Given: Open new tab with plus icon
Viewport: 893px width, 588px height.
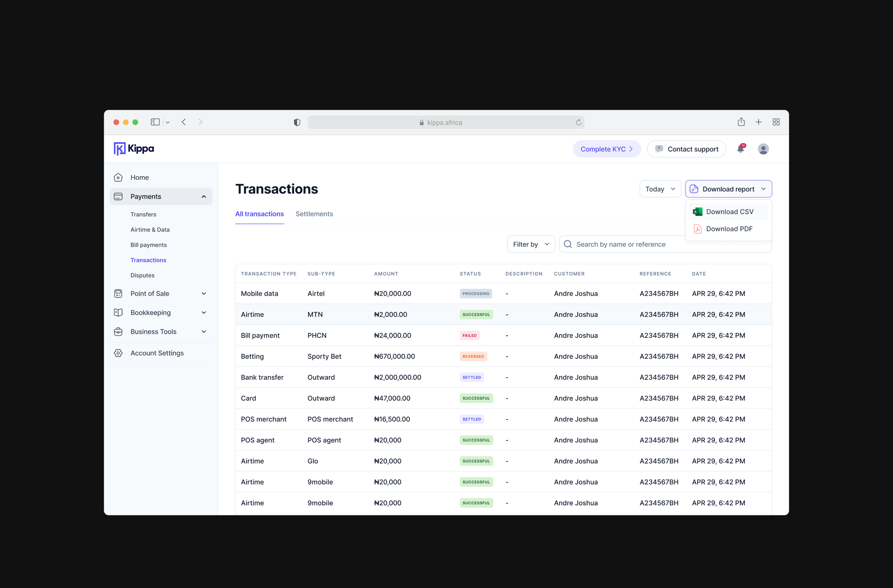Looking at the screenshot, I should (x=758, y=122).
